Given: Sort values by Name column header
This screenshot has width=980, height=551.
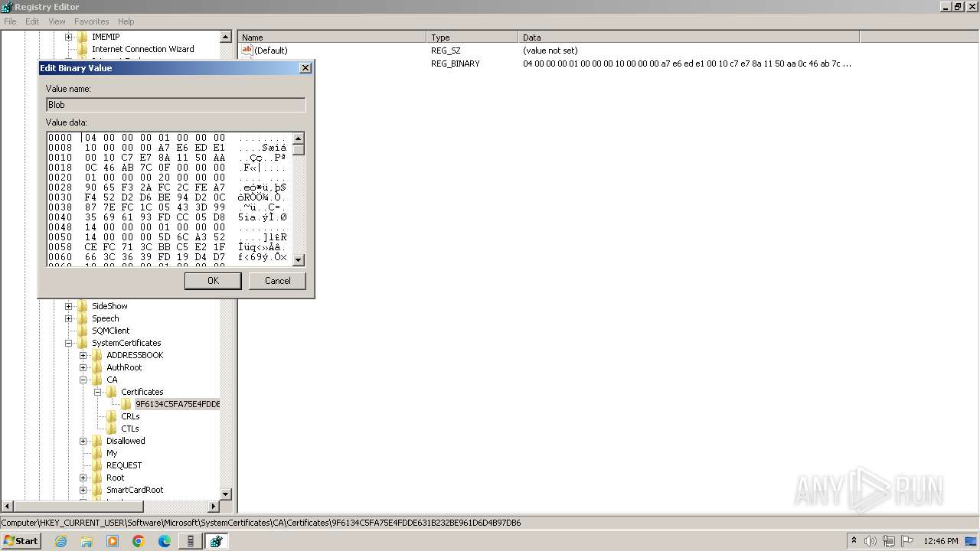Looking at the screenshot, I should point(332,37).
